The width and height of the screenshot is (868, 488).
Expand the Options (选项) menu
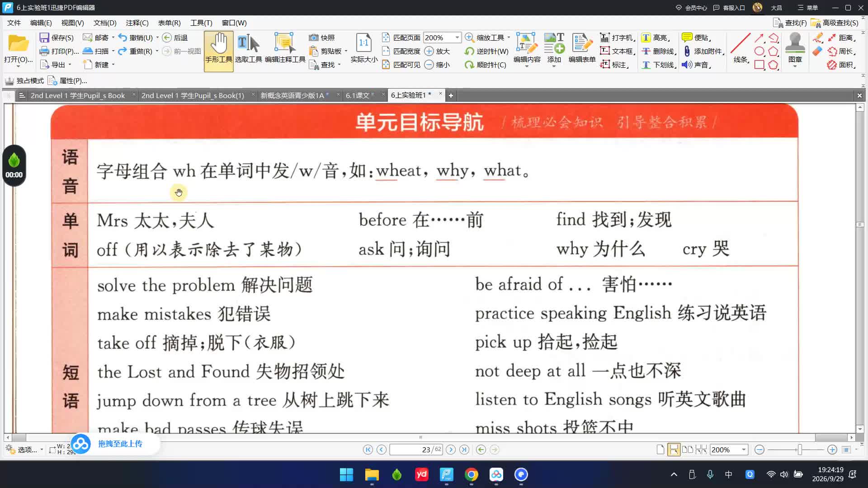24,450
